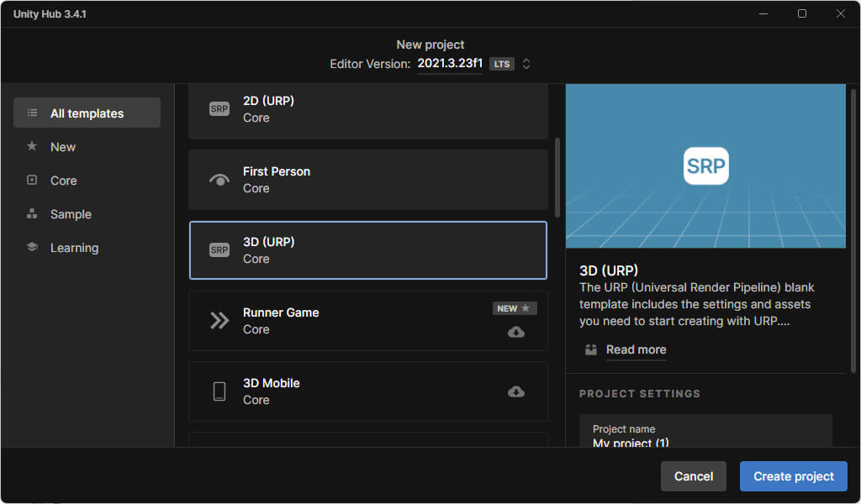Choose the 3D (URP) template card

368,250
